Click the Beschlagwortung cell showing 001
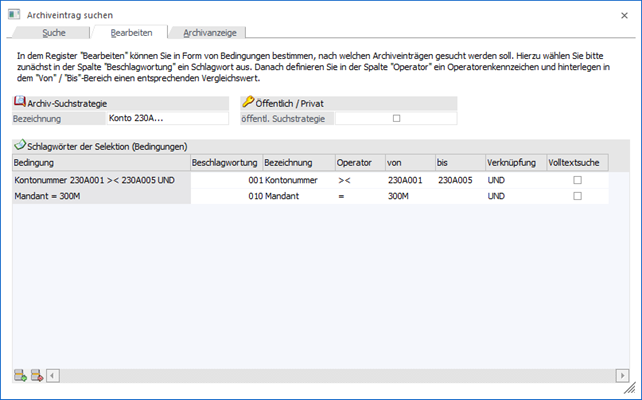This screenshot has width=642, height=400. pos(225,179)
